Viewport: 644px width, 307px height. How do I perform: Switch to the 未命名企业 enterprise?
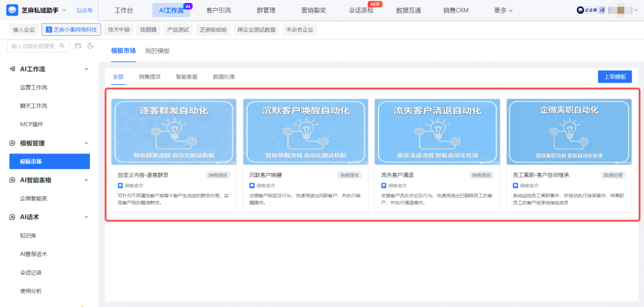pos(299,30)
